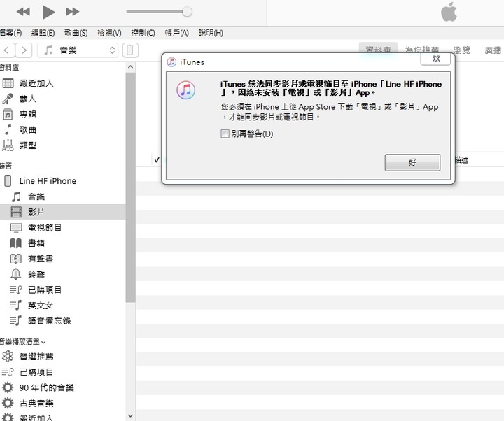
Task: Click the 描述 column header
Action: point(461,159)
